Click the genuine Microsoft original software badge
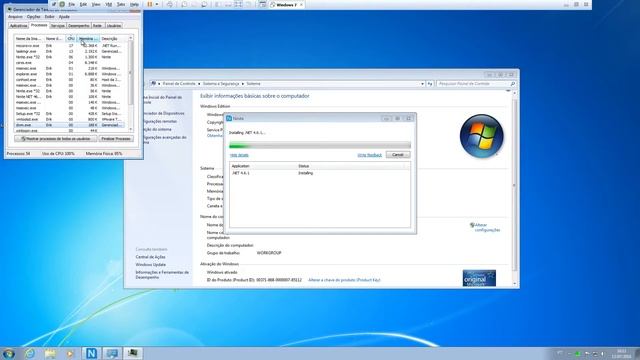Image resolution: width=640 pixels, height=360 pixels. point(479,278)
